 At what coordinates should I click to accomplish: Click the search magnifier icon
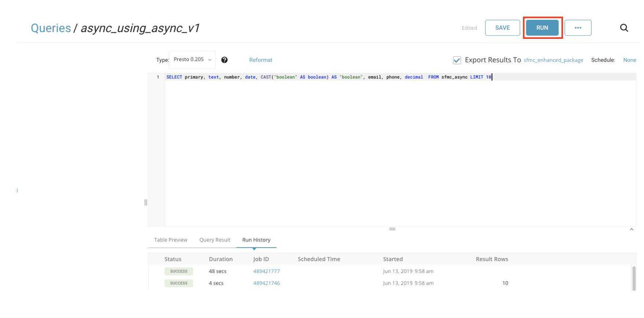click(x=624, y=28)
